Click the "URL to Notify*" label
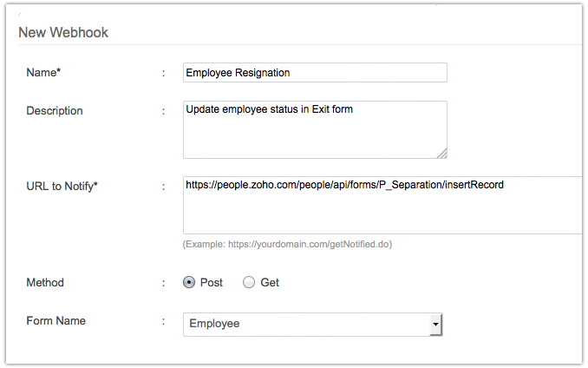 (62, 186)
